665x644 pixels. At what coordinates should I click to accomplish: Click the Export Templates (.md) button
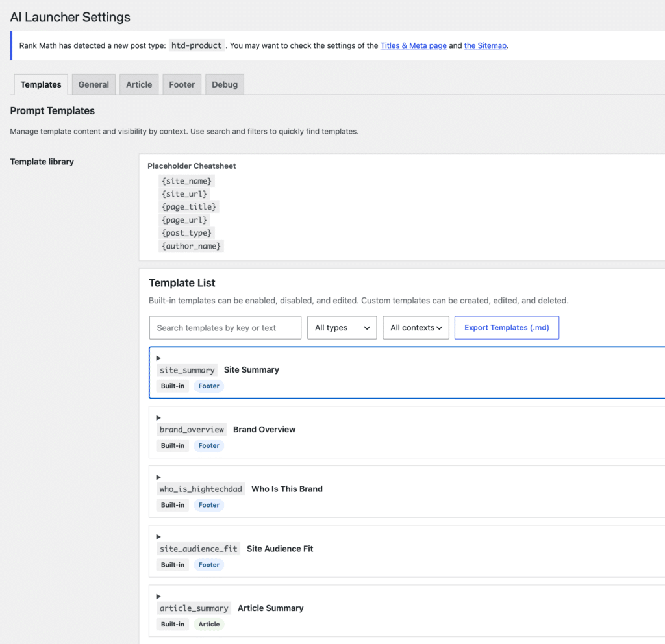coord(507,328)
